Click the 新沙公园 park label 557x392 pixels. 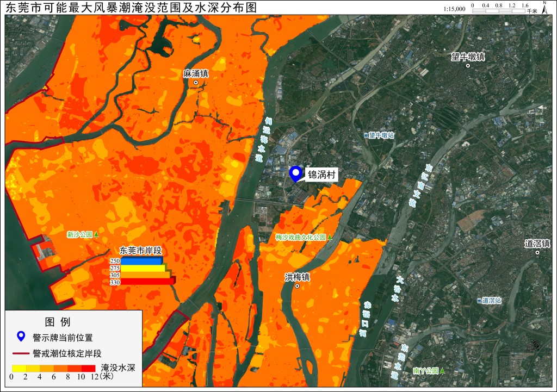tap(80, 235)
